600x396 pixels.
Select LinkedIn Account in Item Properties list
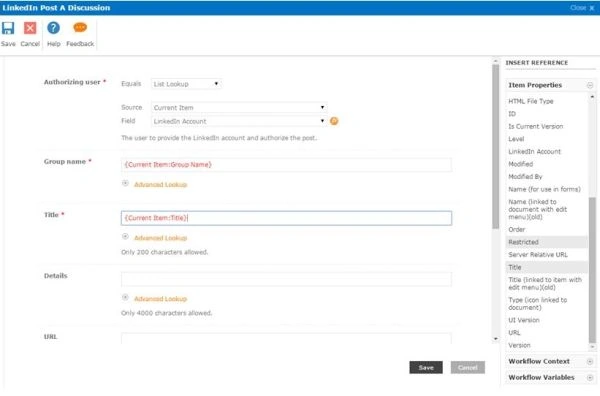[x=535, y=152]
